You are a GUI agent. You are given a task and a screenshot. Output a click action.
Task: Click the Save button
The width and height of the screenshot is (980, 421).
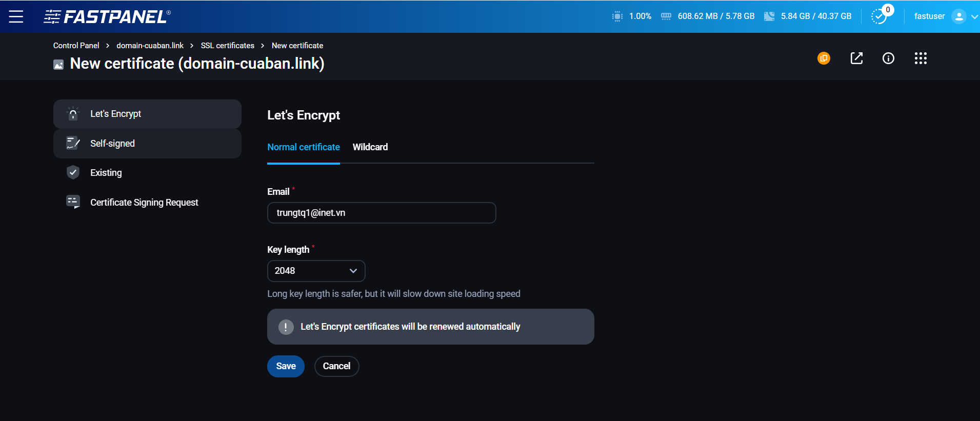click(x=286, y=366)
